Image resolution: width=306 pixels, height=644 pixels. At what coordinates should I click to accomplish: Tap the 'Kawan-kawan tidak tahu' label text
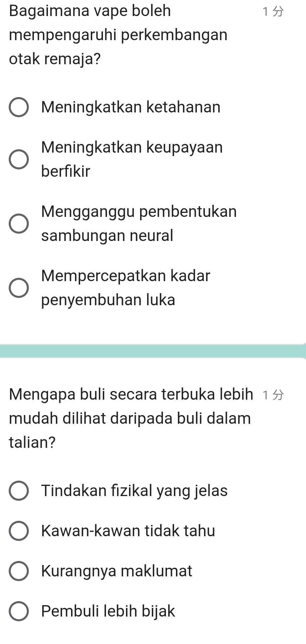pos(128,531)
